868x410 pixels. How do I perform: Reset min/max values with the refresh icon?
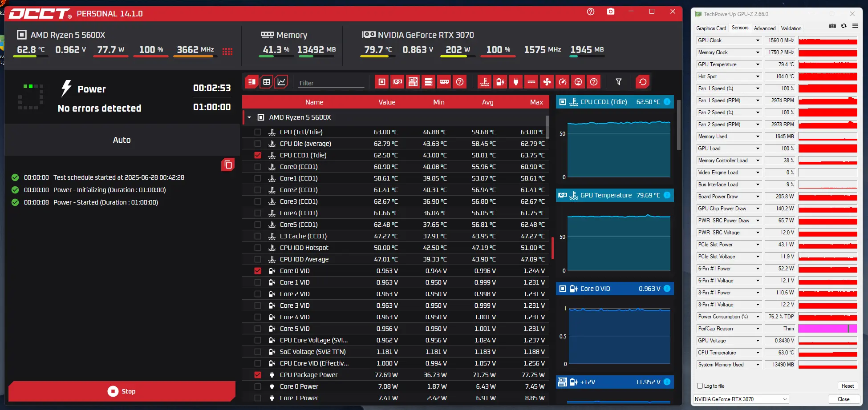[642, 82]
